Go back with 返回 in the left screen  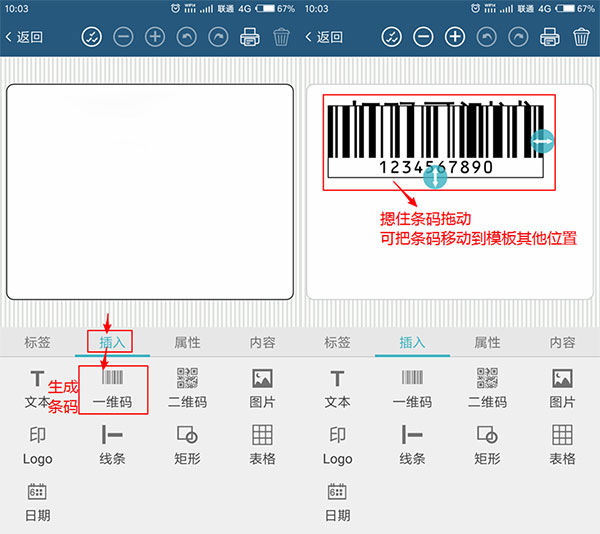point(24,37)
